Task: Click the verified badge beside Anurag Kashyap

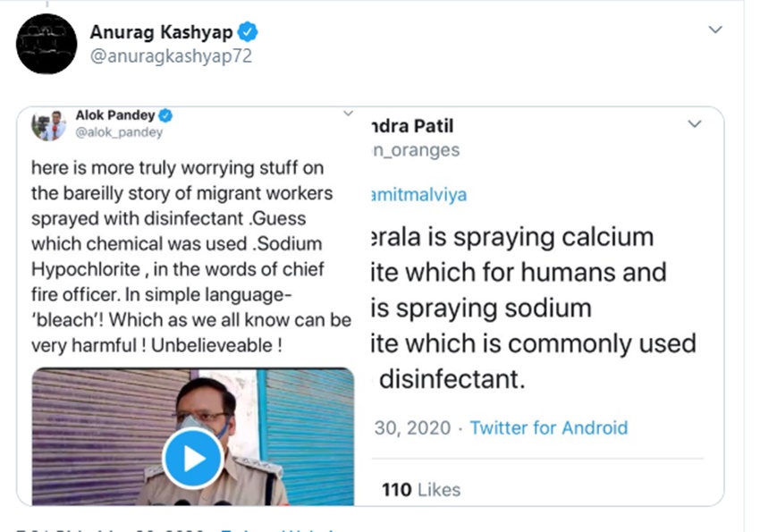Action: point(249,33)
